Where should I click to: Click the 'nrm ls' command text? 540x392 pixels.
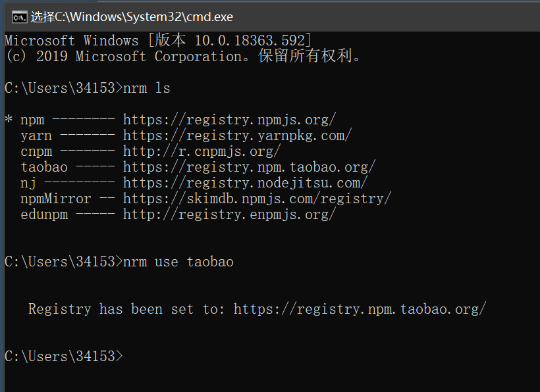pos(147,88)
